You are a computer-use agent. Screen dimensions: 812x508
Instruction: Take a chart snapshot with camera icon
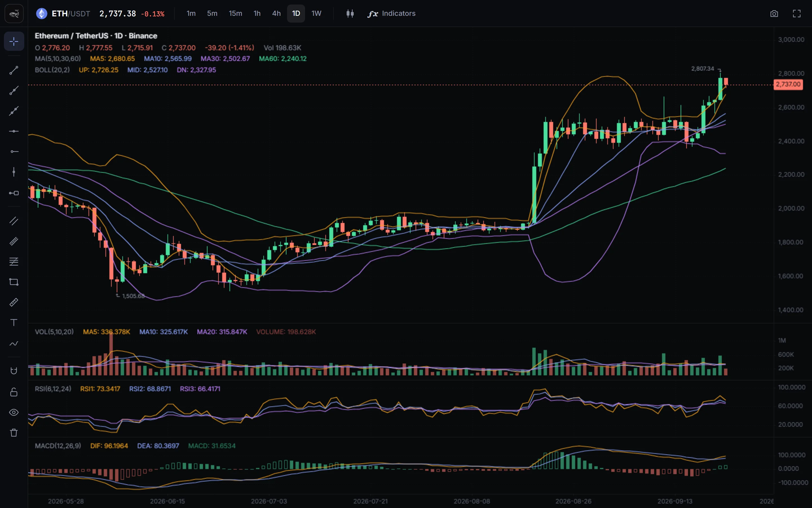coord(774,14)
